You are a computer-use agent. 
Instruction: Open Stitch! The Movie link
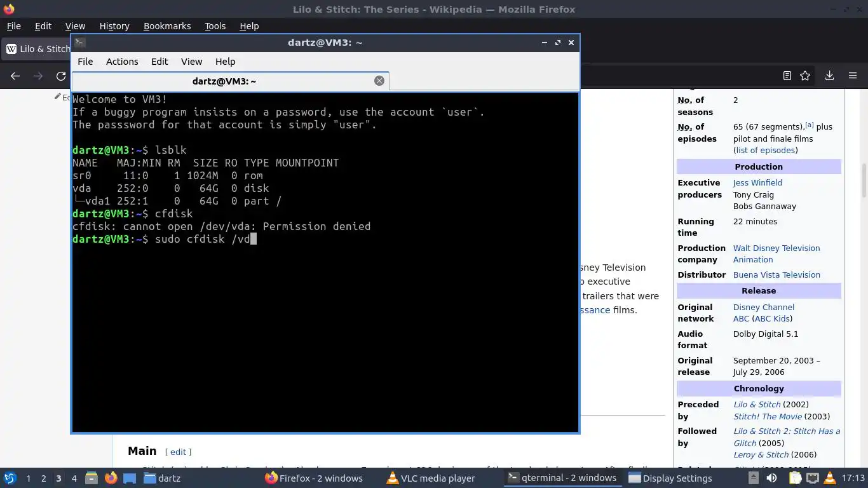click(x=768, y=417)
